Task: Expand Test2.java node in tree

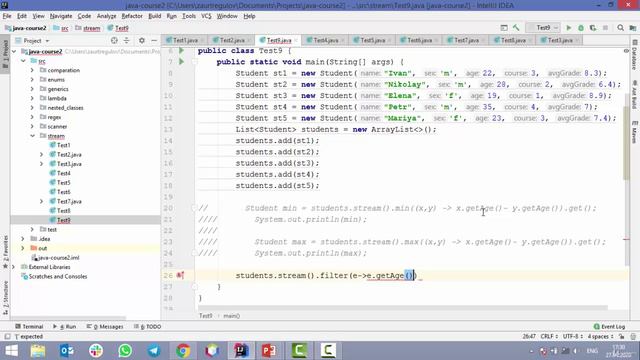Action: [41, 155]
